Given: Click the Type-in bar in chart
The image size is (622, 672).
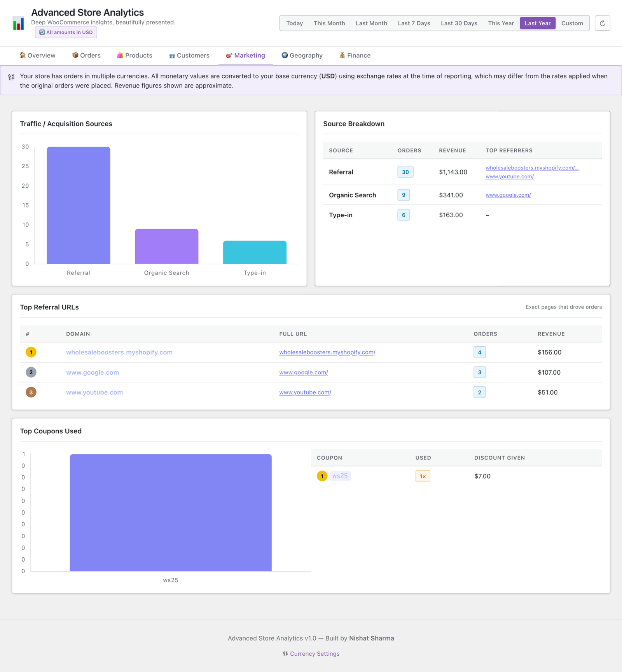Looking at the screenshot, I should (x=255, y=252).
